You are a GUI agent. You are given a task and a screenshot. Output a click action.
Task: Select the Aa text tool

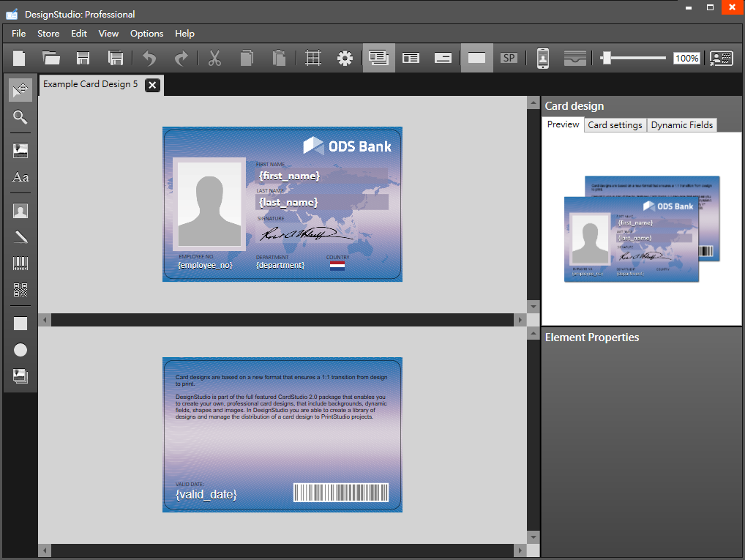click(x=20, y=177)
